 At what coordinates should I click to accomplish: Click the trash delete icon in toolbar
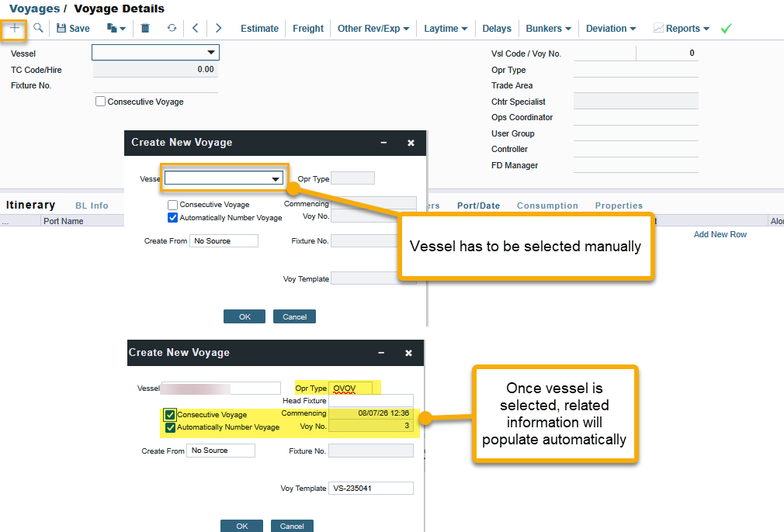tap(145, 29)
